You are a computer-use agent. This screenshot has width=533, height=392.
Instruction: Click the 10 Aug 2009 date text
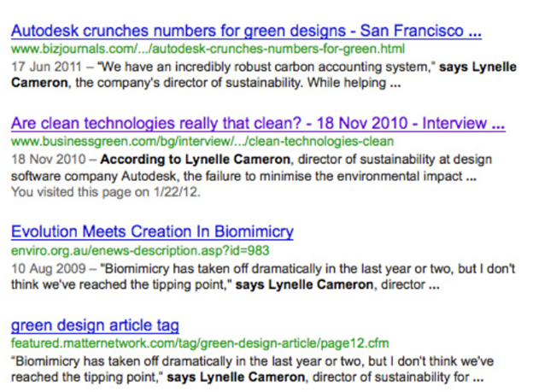[x=49, y=268]
